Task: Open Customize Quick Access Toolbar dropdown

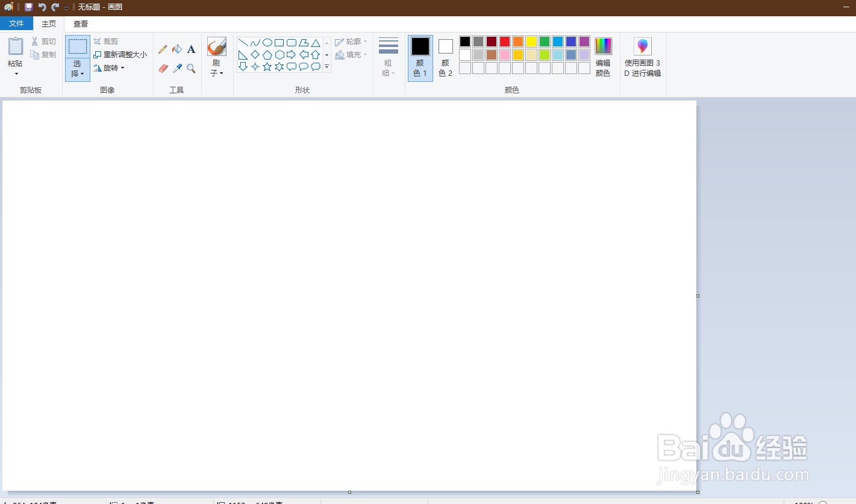Action: click(66, 8)
